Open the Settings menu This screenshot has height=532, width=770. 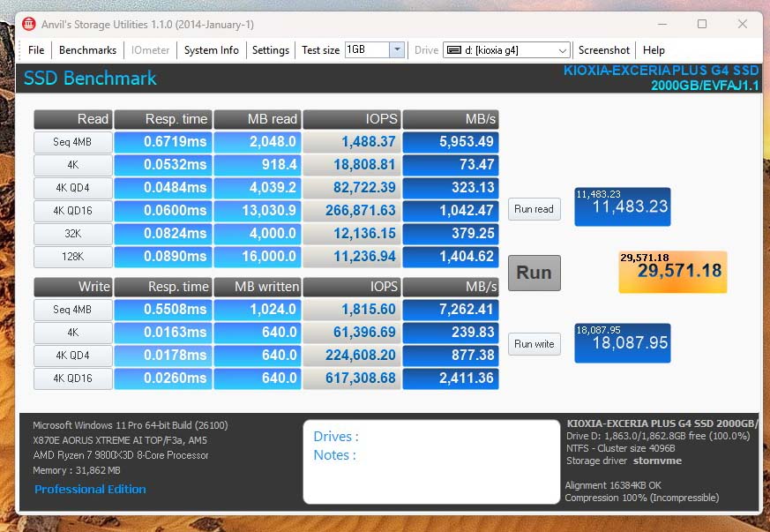(271, 50)
